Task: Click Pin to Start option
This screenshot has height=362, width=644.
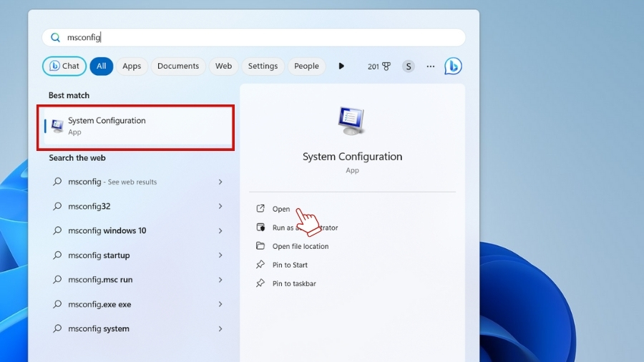Action: coord(290,265)
